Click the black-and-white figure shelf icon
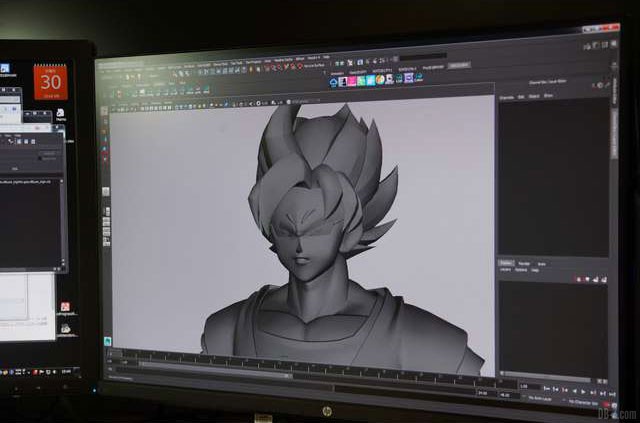The height and width of the screenshot is (423, 640). pos(342,82)
